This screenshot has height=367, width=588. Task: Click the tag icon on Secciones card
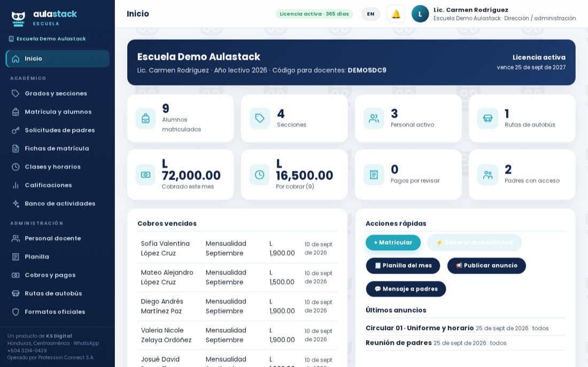[x=259, y=119]
